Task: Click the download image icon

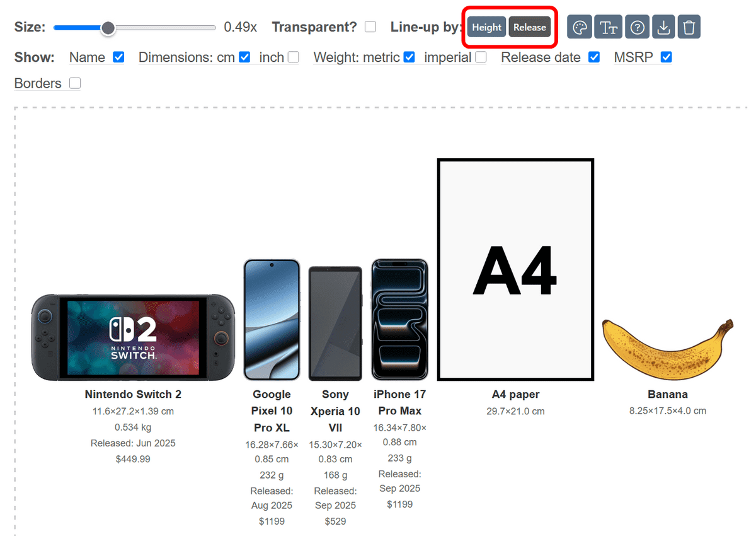Action: coord(663,27)
